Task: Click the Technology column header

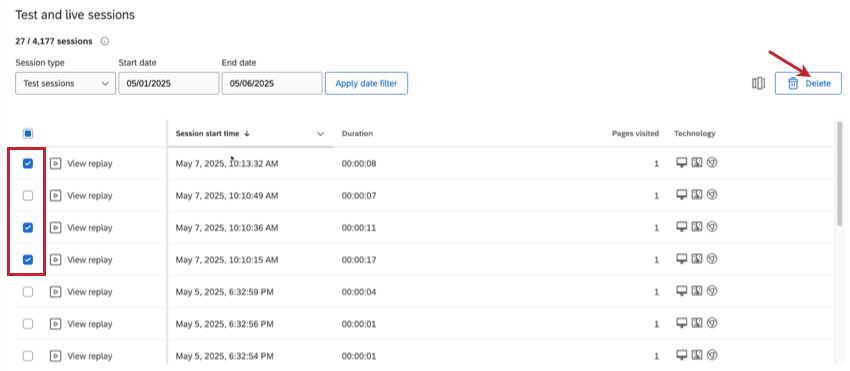Action: coord(694,133)
